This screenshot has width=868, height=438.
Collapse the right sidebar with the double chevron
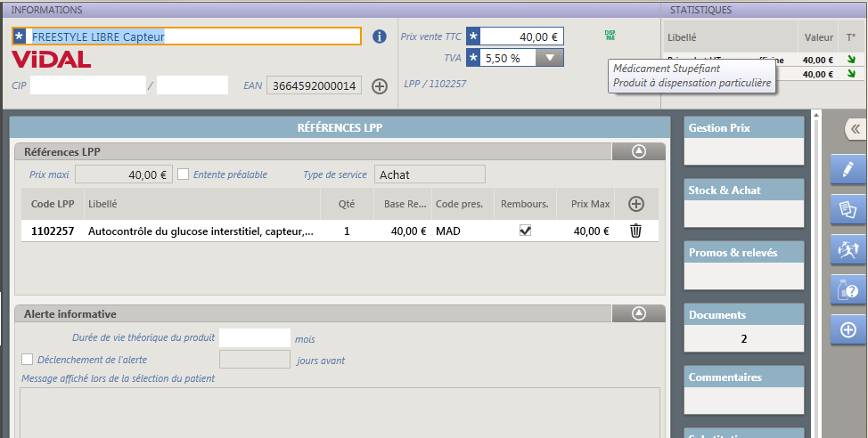pos(856,129)
